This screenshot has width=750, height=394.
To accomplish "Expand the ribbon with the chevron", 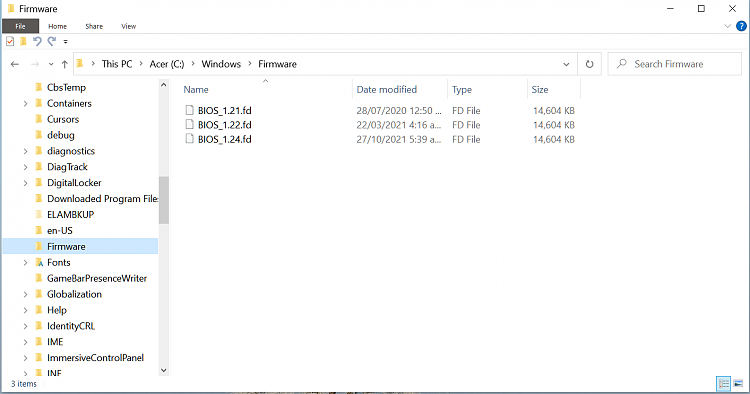I will point(727,26).
